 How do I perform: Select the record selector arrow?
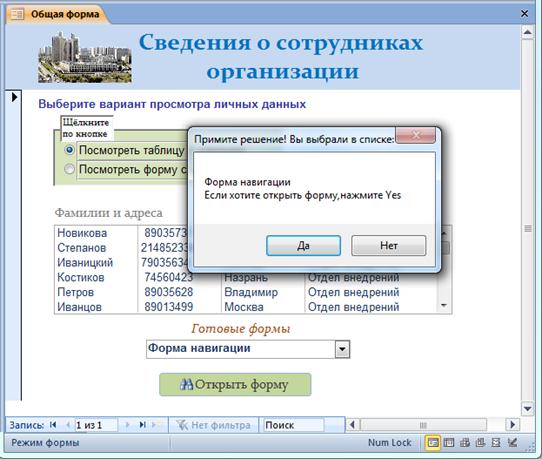[14, 97]
